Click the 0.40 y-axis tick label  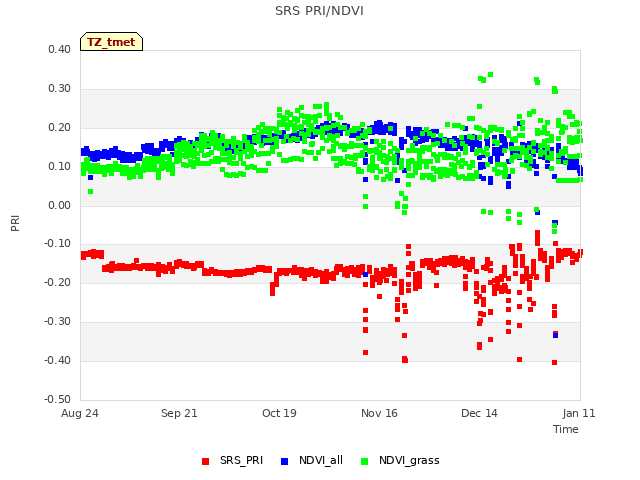(60, 50)
